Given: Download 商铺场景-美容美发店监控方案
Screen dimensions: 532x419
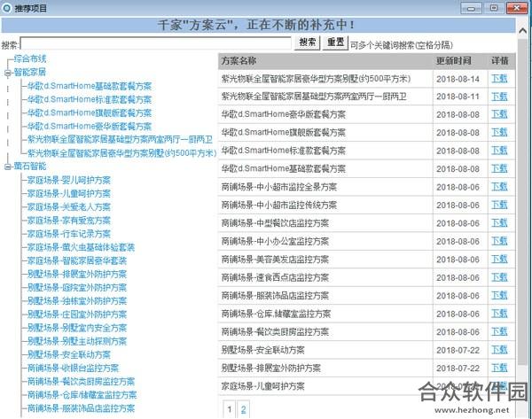Looking at the screenshot, I should (499, 260).
